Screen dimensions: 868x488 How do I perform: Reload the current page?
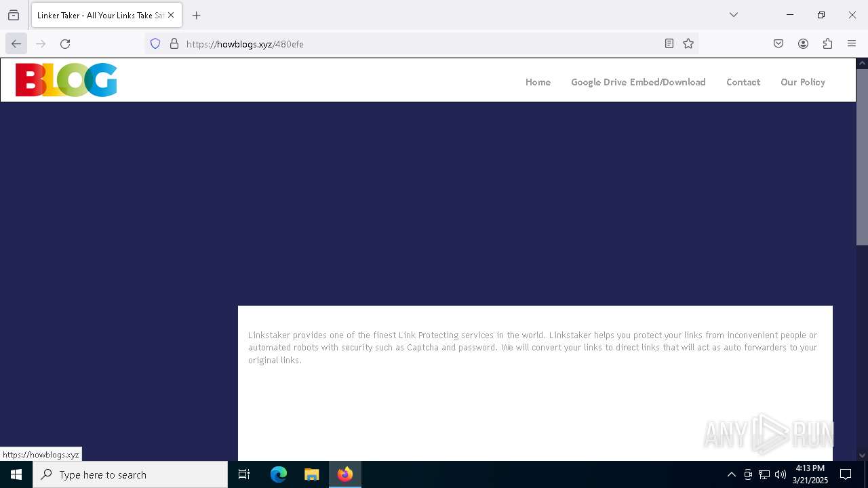65,44
